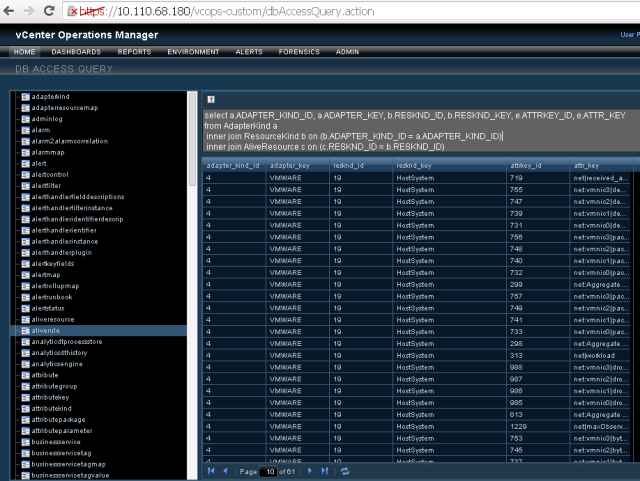Screen dimensions: 640x481
Task: Sort by the reskind_key column header
Action: coord(414,164)
